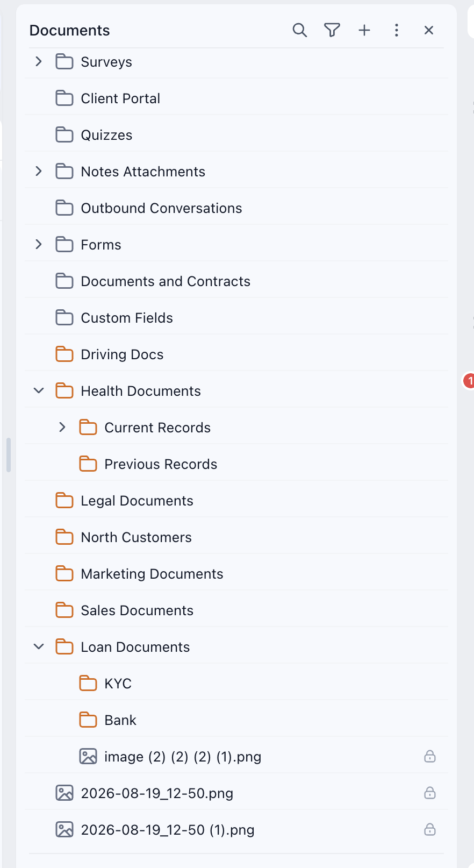
Task: Expand the Surveys folder
Action: tap(39, 61)
